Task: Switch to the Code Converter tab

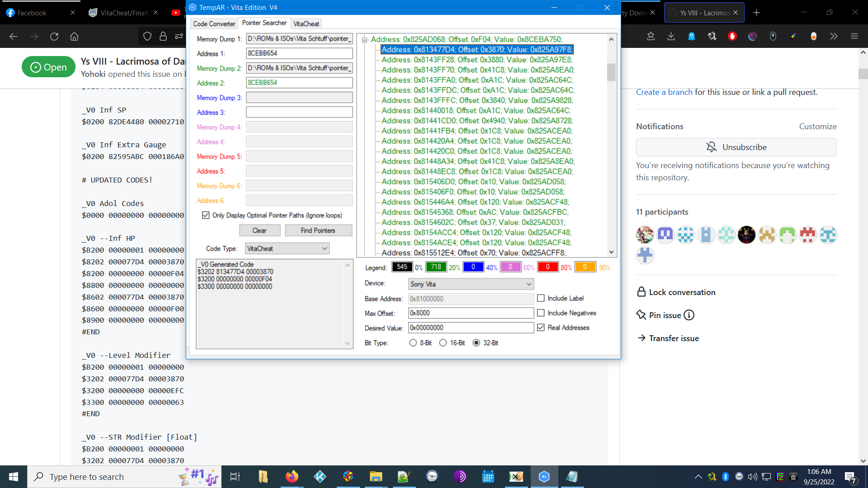Action: pos(214,23)
